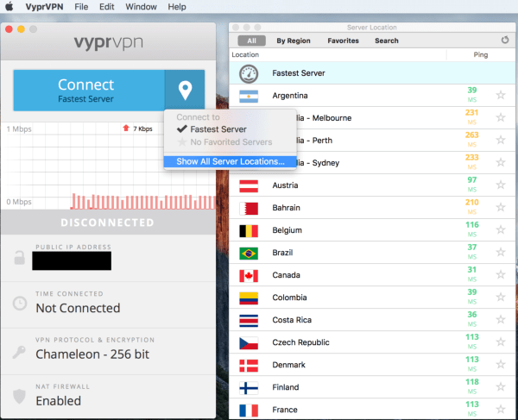Favorite Bahrain with its star
The width and height of the screenshot is (518, 420).
pyautogui.click(x=501, y=207)
